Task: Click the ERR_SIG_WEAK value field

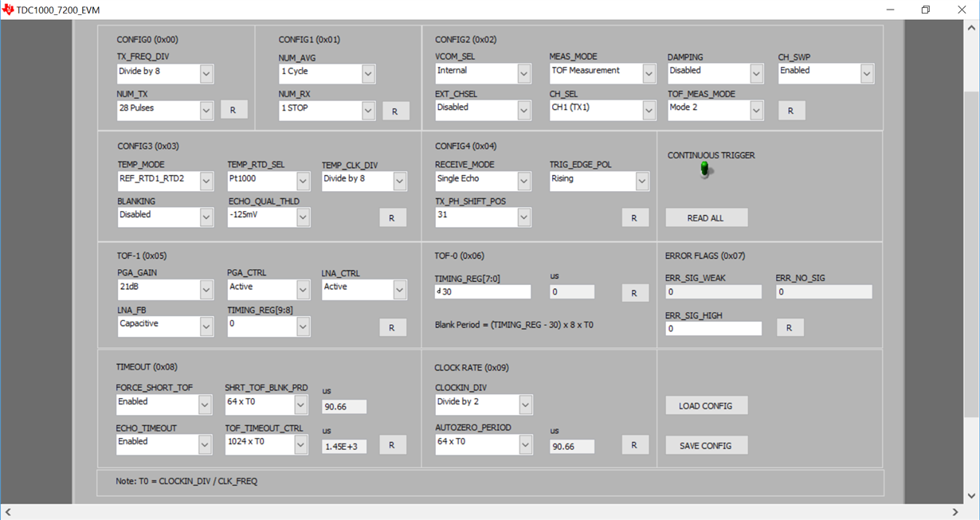Action: pos(714,291)
